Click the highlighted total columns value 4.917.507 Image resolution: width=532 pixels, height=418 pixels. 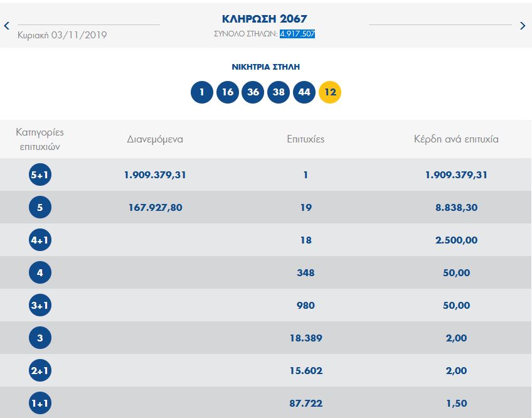coord(297,34)
